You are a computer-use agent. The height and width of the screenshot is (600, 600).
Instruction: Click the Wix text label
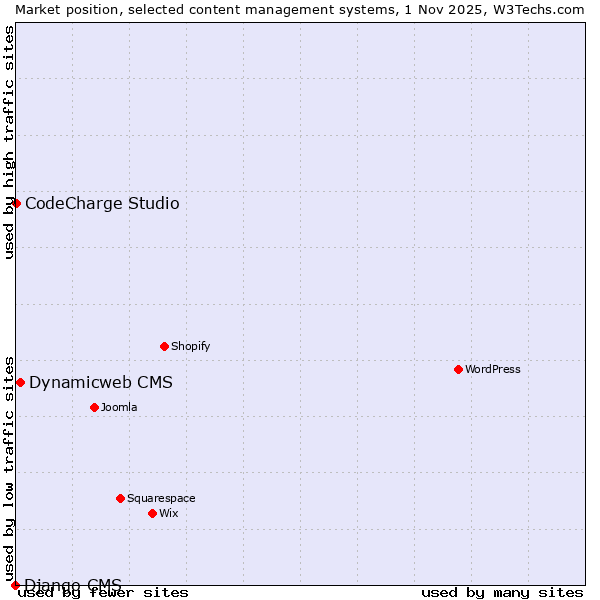(x=168, y=514)
